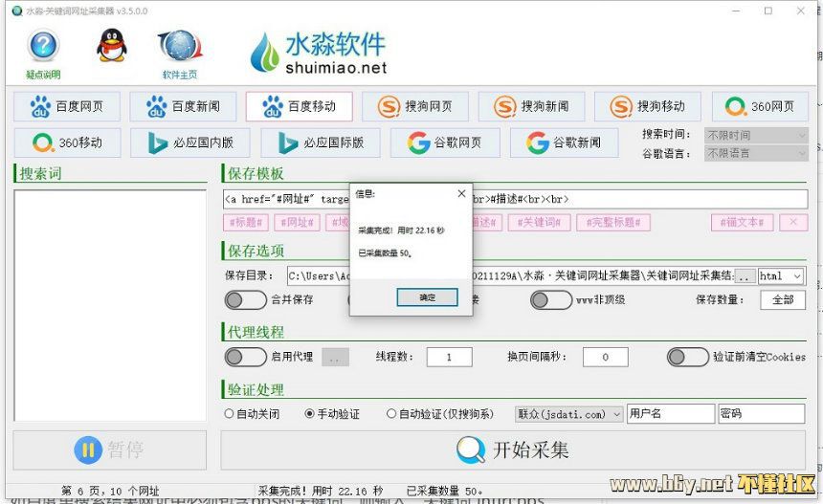Click 确定 in the 信息 dialog

pos(427,297)
